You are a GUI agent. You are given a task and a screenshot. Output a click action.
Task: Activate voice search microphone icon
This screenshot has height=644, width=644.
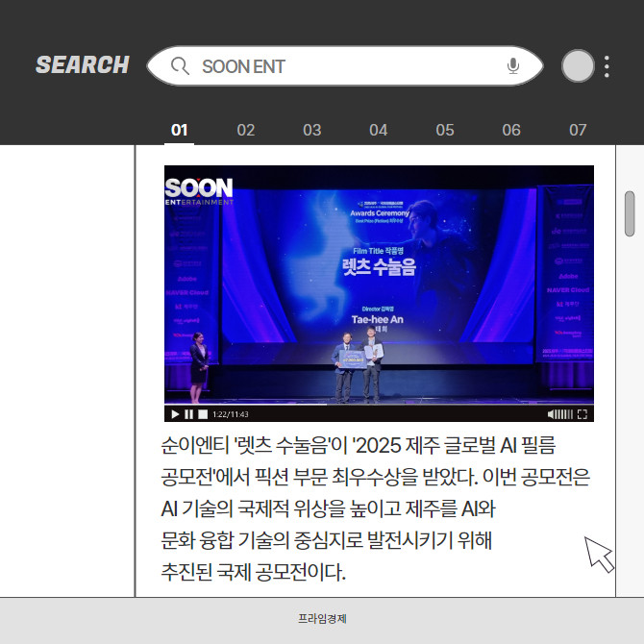(513, 66)
